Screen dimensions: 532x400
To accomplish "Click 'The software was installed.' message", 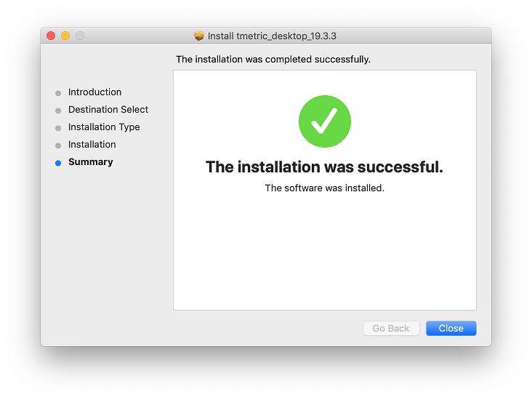I will click(325, 188).
